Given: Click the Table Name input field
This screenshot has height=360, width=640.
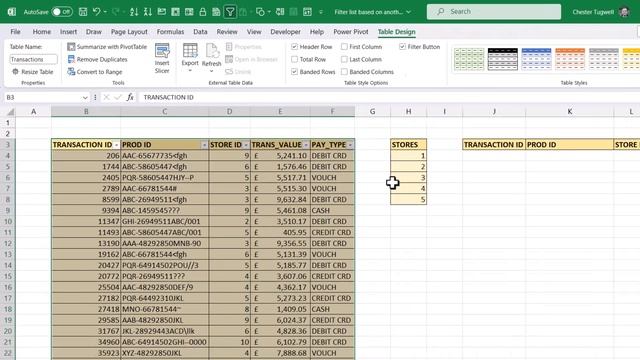Looking at the screenshot, I should point(33,59).
